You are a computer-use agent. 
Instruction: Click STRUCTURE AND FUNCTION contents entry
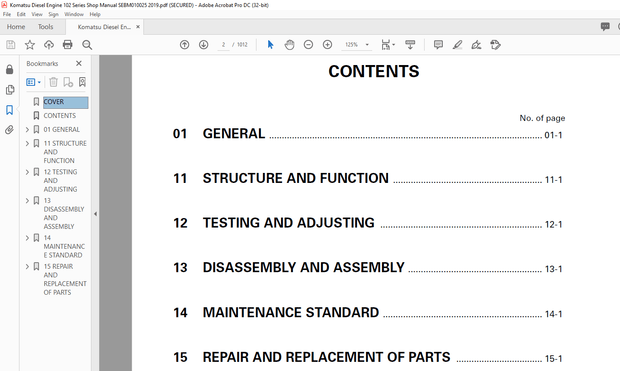pos(296,178)
